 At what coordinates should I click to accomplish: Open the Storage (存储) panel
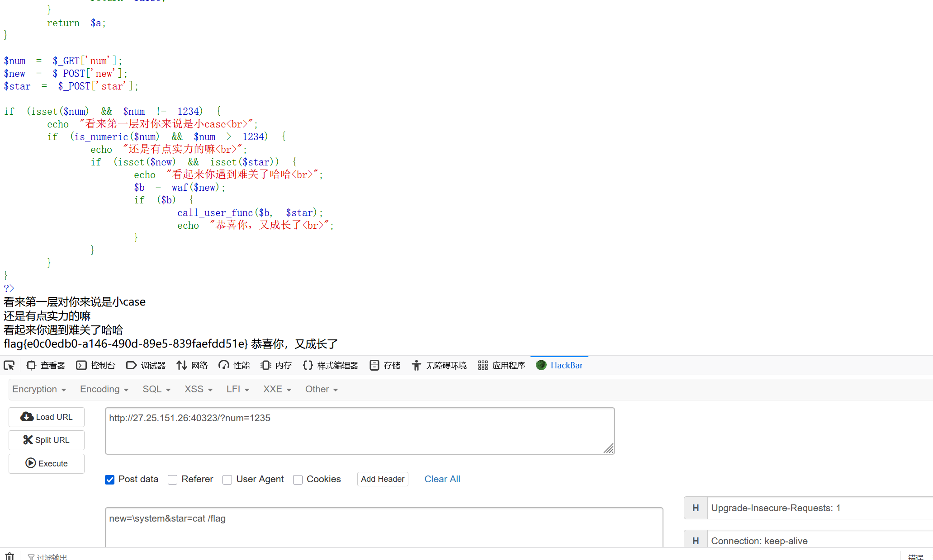[x=385, y=365]
